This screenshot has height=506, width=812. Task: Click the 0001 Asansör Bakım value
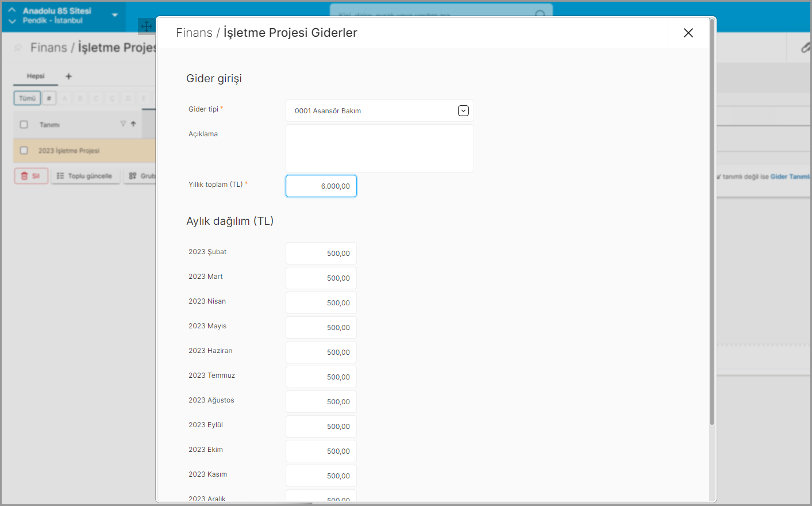[x=328, y=111]
